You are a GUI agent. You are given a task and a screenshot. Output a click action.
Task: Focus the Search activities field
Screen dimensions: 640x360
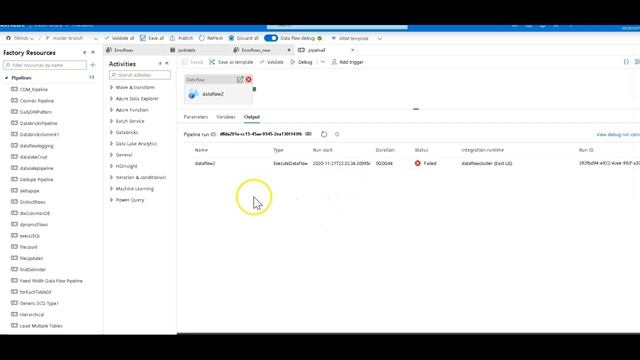(140, 75)
